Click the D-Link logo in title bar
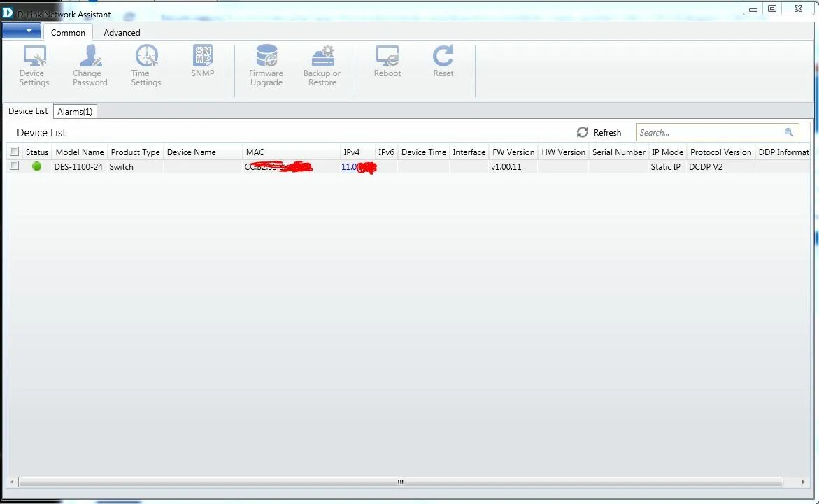 click(x=7, y=13)
